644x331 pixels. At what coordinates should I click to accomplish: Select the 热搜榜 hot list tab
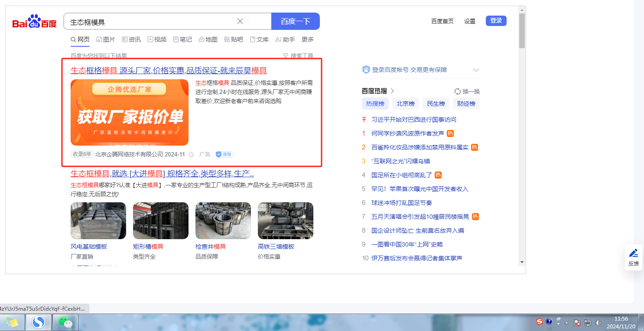click(375, 104)
